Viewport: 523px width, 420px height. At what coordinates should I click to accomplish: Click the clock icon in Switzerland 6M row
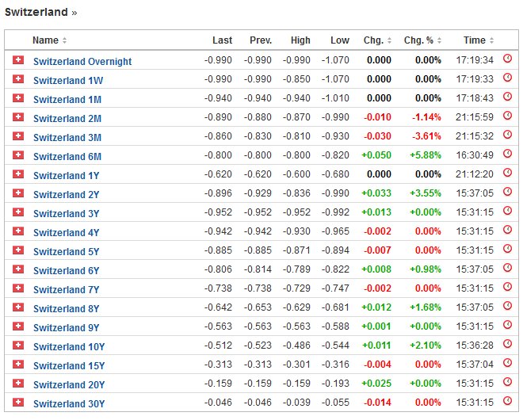pyautogui.click(x=507, y=154)
